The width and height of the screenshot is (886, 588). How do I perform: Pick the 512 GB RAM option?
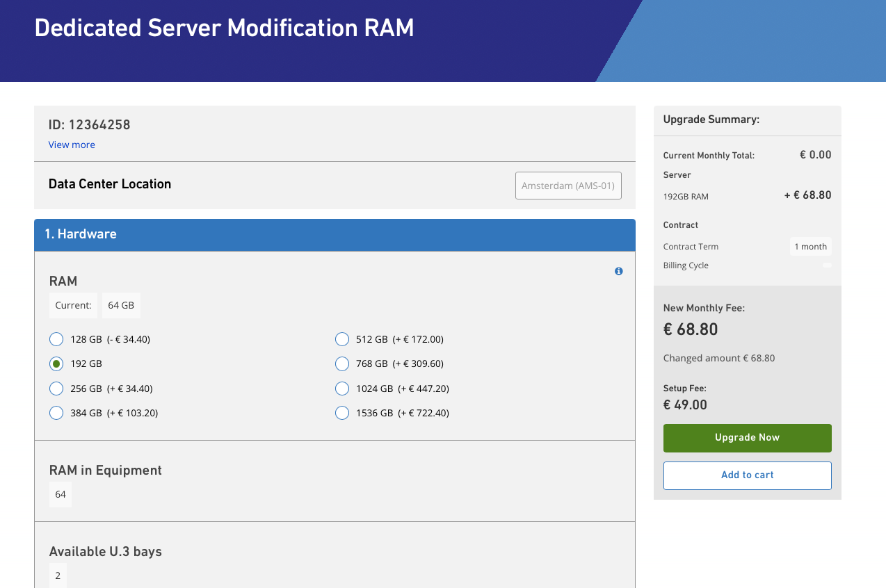[x=342, y=339]
